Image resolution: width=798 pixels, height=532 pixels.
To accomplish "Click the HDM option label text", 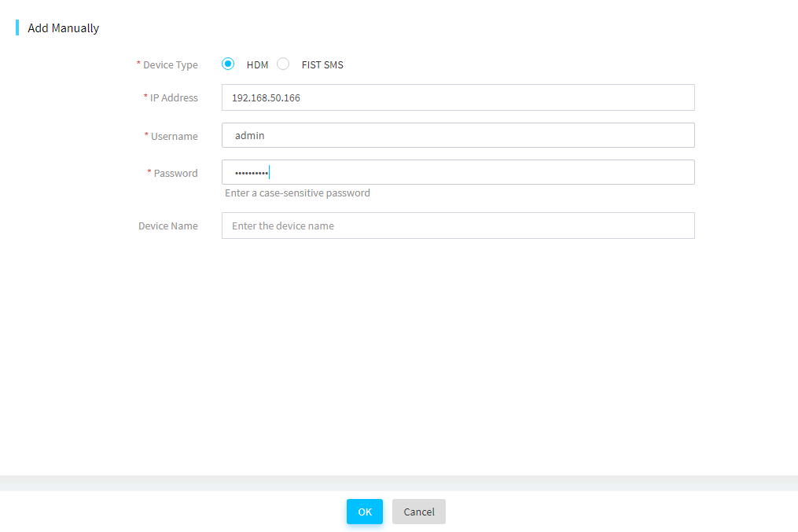I will pyautogui.click(x=258, y=65).
